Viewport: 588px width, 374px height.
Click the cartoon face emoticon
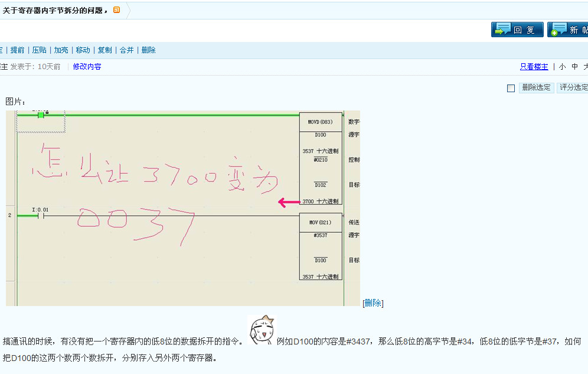click(262, 331)
